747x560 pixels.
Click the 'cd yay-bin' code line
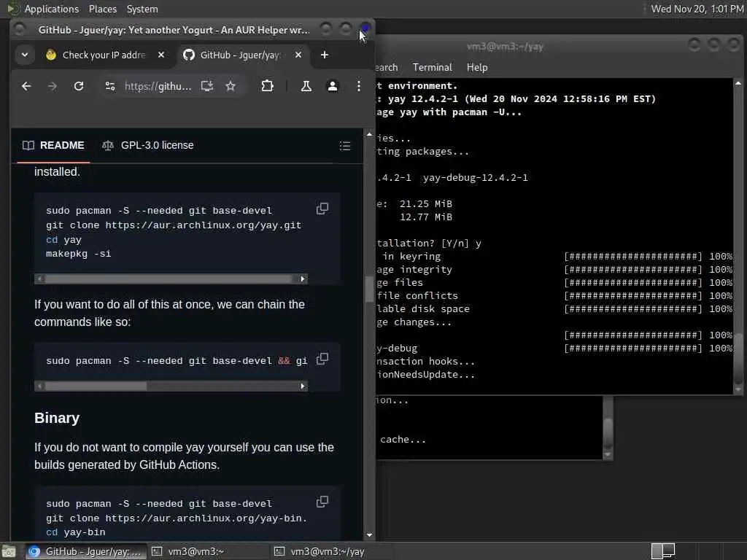click(x=76, y=532)
